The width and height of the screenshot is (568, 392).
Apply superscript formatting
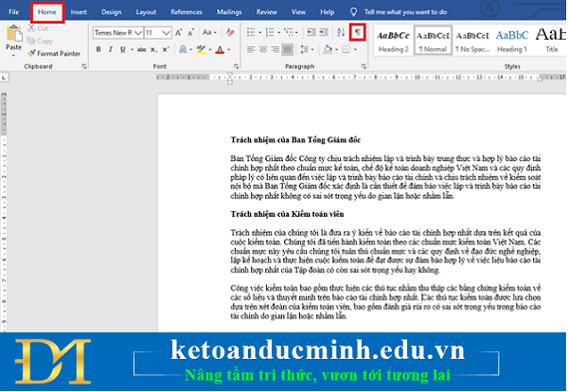[x=166, y=49]
